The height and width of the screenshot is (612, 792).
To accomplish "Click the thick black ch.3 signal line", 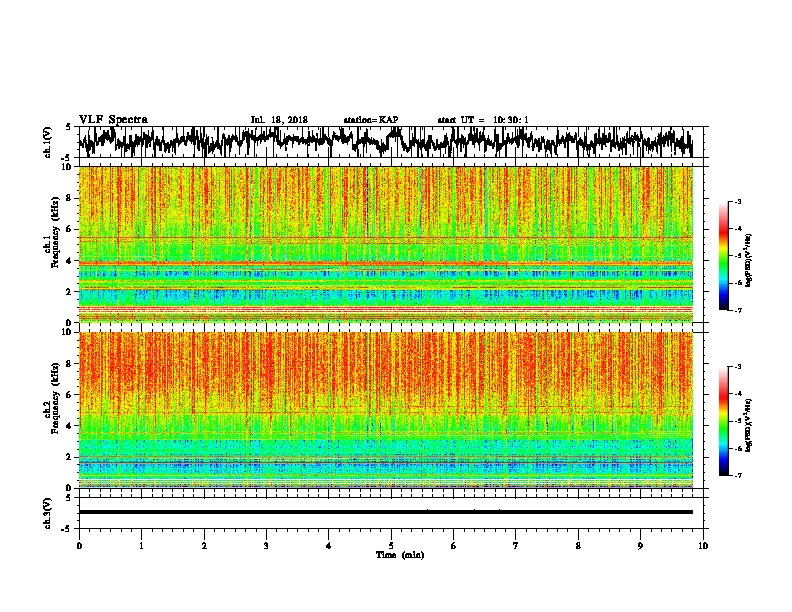I will [386, 512].
